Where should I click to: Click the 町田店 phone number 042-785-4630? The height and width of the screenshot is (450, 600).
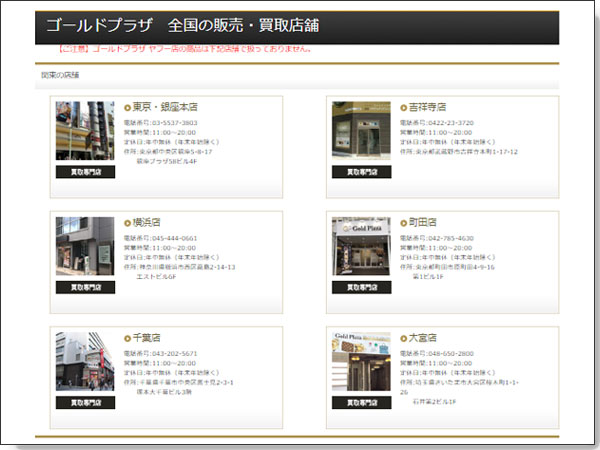(x=451, y=238)
